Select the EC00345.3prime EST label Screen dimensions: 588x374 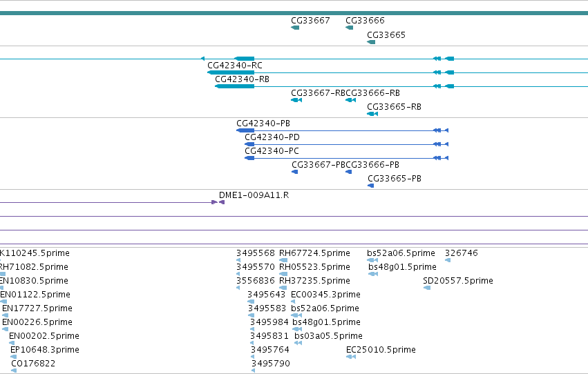(325, 295)
